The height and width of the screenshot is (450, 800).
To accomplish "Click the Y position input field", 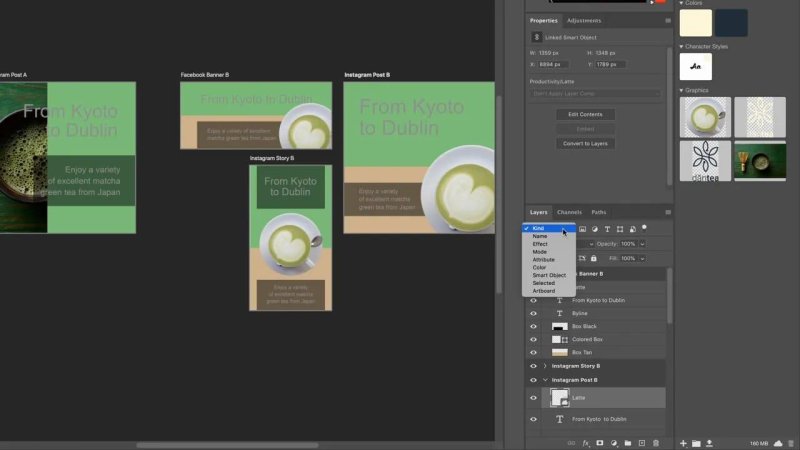I will tap(610, 64).
